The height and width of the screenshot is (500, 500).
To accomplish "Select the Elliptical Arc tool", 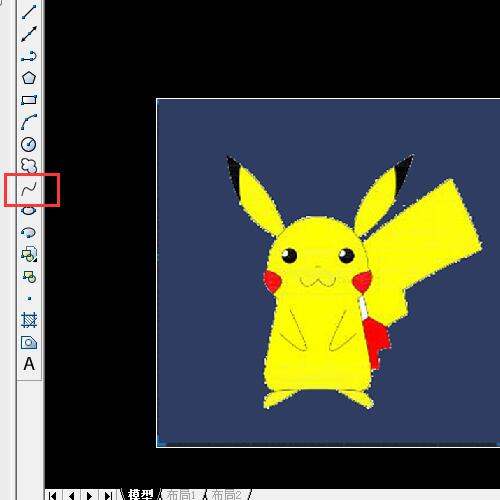I will (x=29, y=232).
